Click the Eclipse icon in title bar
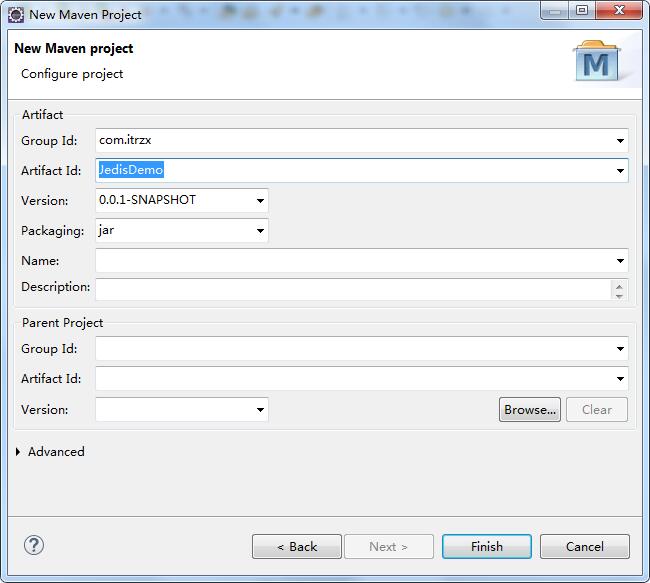 [16, 15]
